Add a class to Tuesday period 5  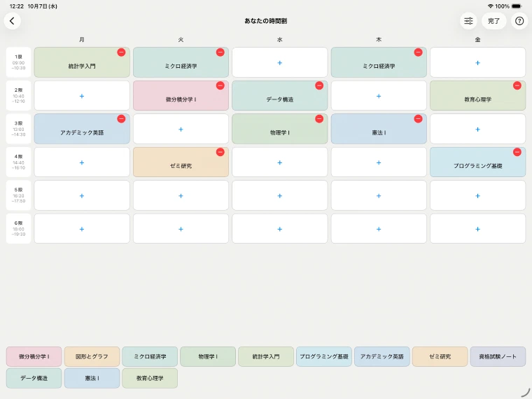click(181, 195)
